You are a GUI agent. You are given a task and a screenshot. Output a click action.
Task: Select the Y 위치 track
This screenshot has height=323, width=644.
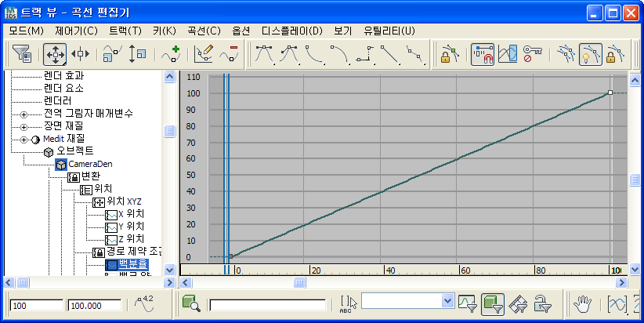pos(131,227)
